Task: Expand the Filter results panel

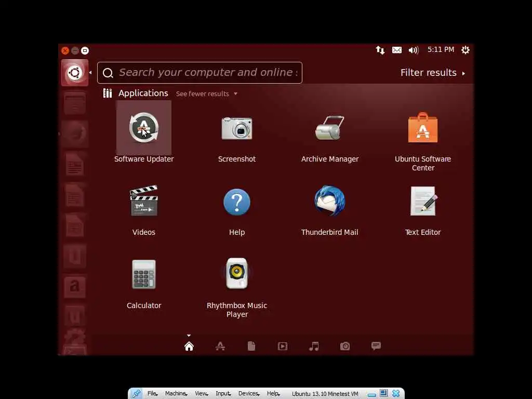Action: 432,73
